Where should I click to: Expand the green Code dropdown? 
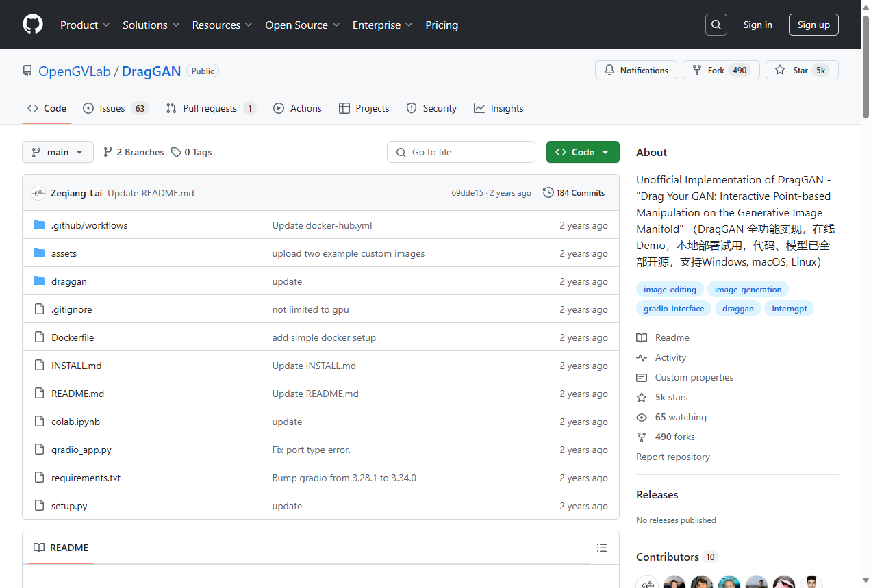coord(582,152)
